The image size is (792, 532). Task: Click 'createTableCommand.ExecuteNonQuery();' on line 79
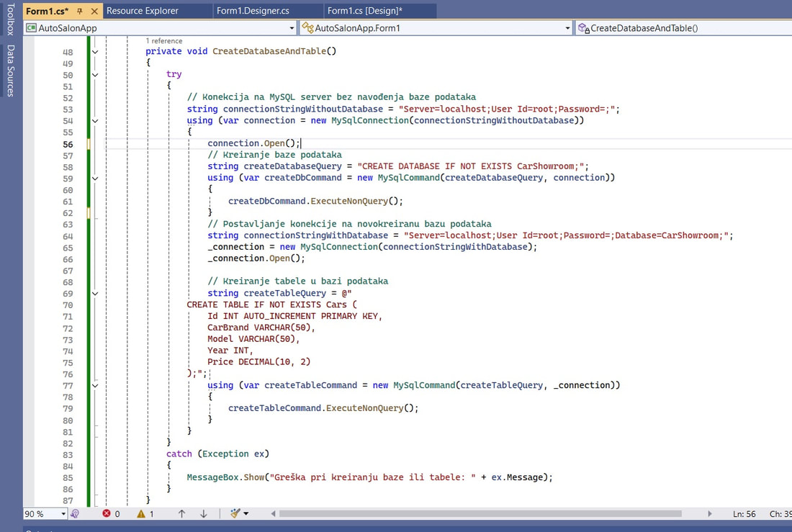point(323,408)
